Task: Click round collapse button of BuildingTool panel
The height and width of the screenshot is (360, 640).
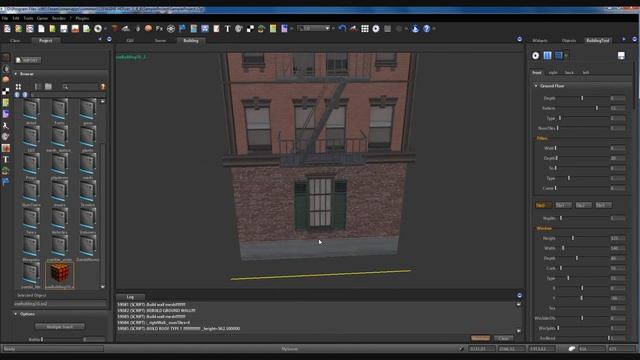Action: [x=635, y=39]
